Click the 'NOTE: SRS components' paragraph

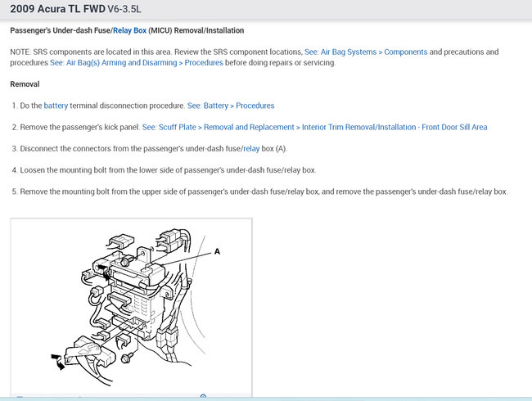(x=255, y=57)
